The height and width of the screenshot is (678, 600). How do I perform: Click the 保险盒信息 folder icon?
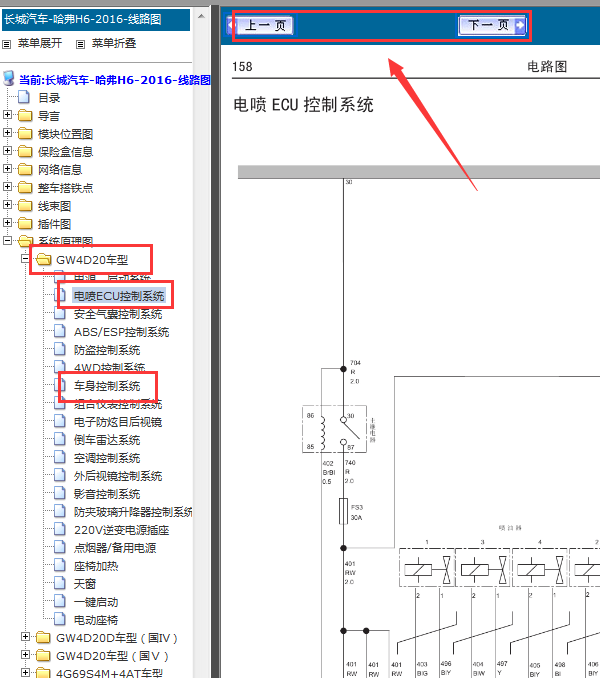(x=25, y=151)
